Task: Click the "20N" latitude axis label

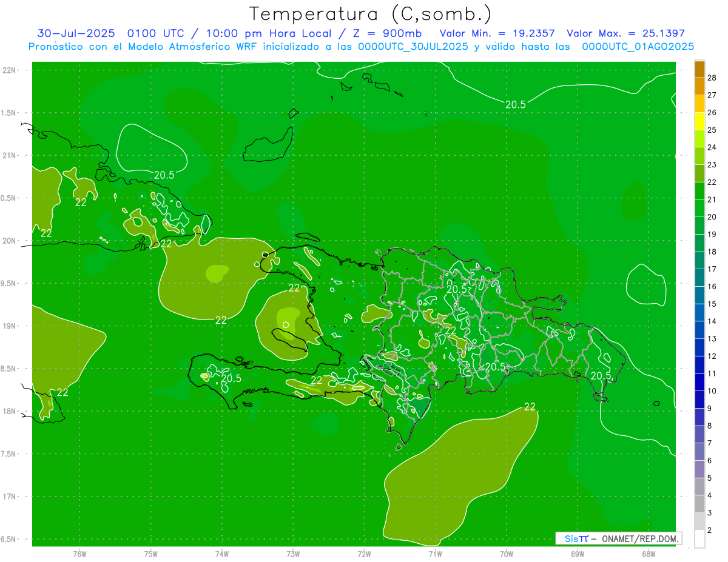Action: tap(8, 241)
